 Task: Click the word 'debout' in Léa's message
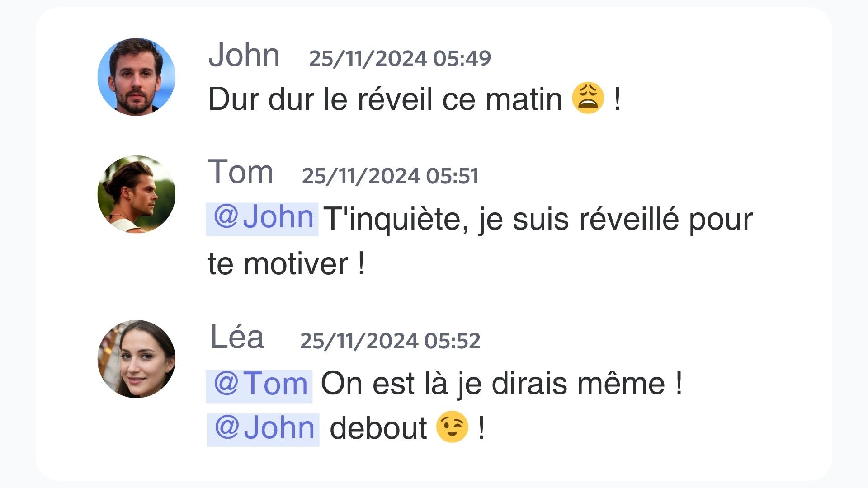(x=378, y=427)
